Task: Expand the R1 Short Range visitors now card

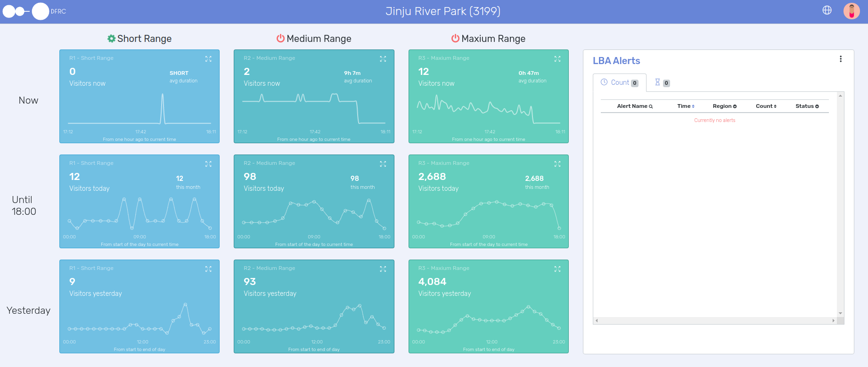Action: point(208,59)
